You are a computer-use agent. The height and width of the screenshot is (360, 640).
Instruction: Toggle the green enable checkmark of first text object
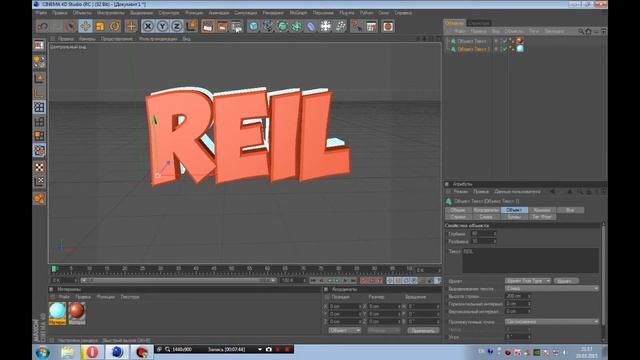[x=504, y=41]
